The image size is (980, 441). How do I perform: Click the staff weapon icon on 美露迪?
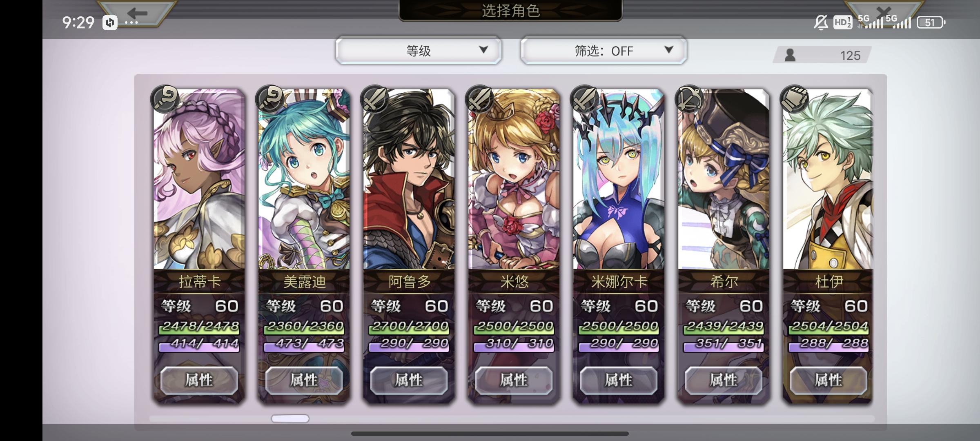[270, 99]
